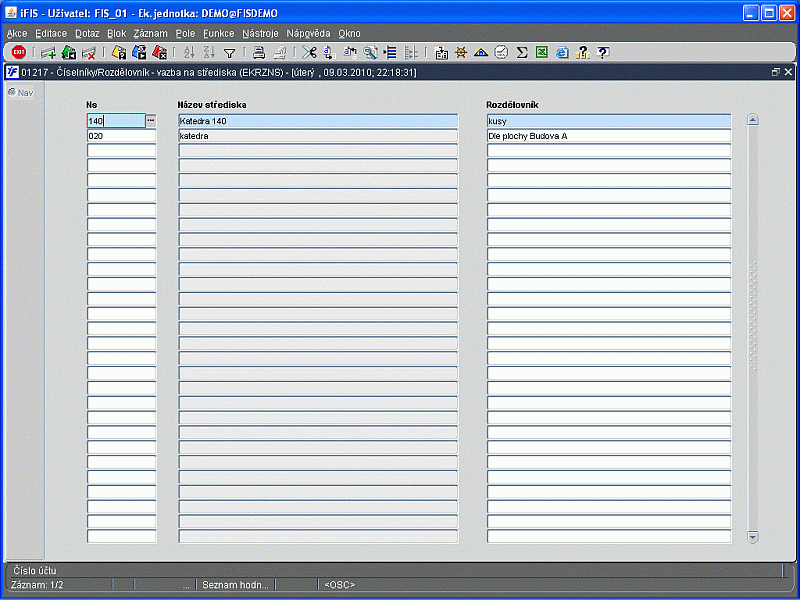Image resolution: width=800 pixels, height=600 pixels.
Task: Open the Záznam menu
Action: pos(150,33)
